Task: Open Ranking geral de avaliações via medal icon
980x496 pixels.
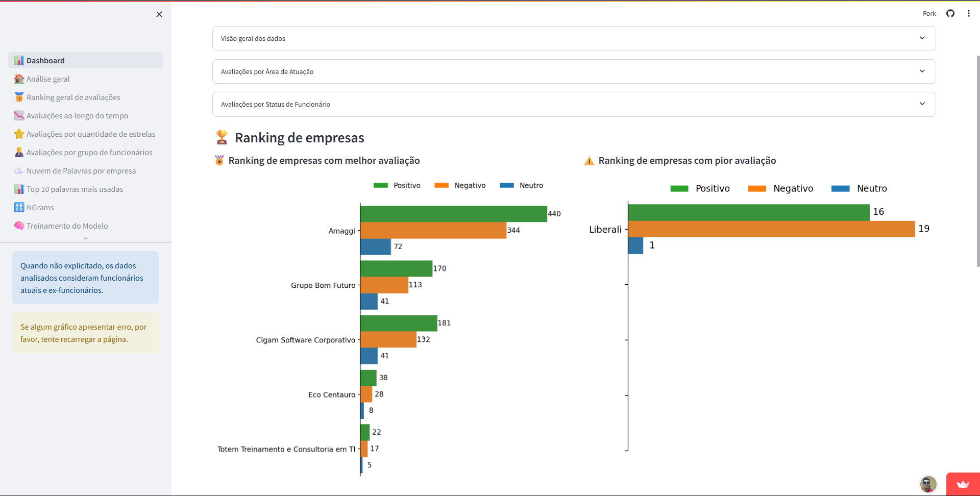Action: pos(19,97)
